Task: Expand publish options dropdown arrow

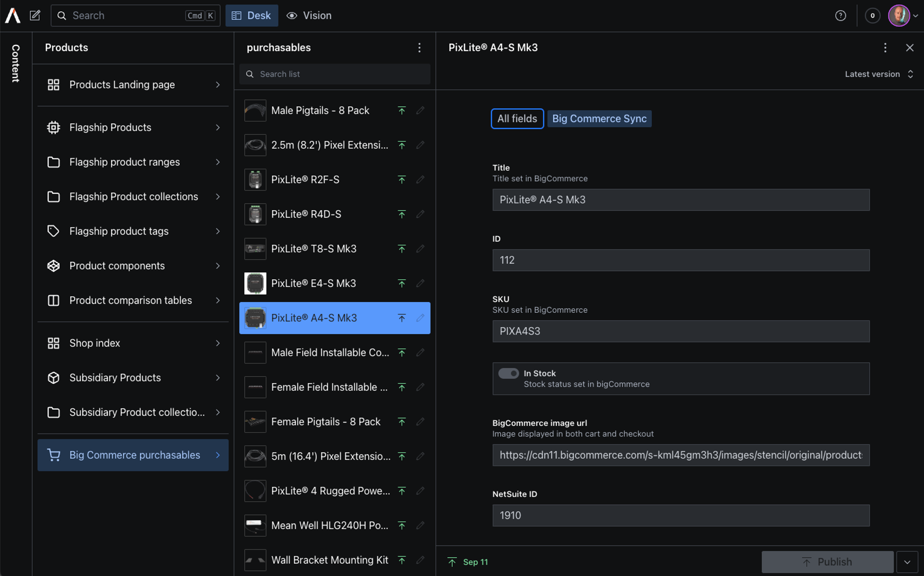Action: click(907, 562)
